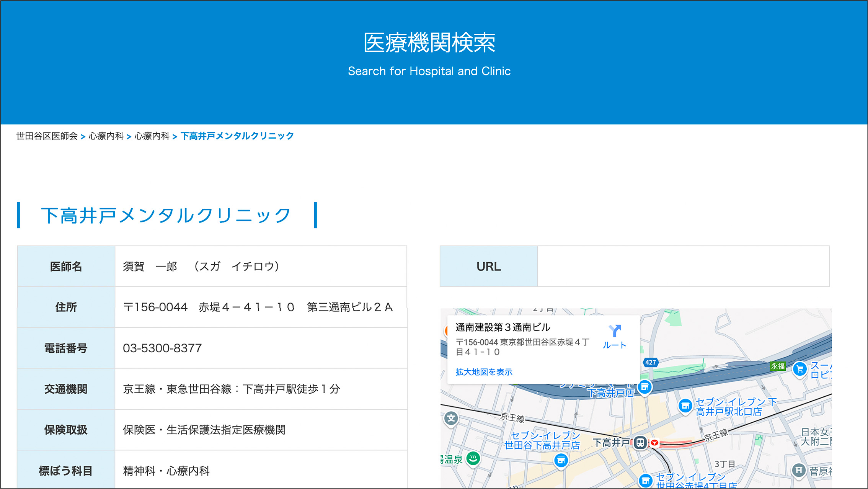Click the 永福 green label on map
The width and height of the screenshot is (868, 489).
778,366
